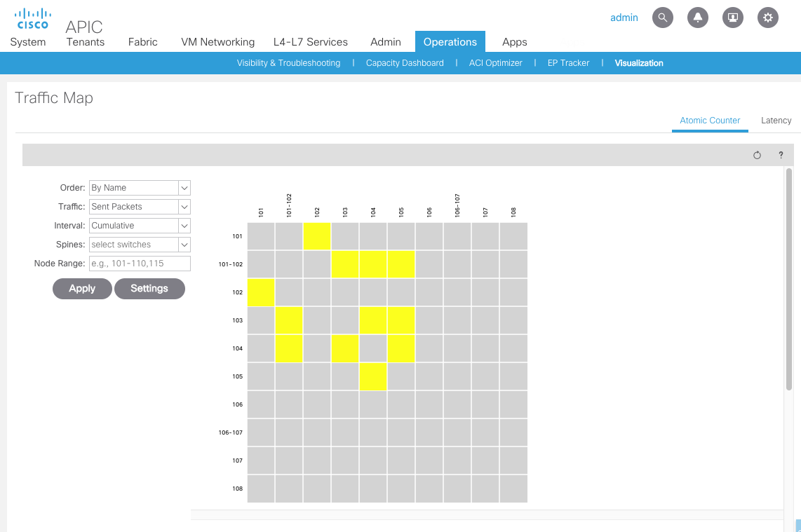The image size is (801, 532).
Task: Open the settings gear icon
Action: point(768,18)
